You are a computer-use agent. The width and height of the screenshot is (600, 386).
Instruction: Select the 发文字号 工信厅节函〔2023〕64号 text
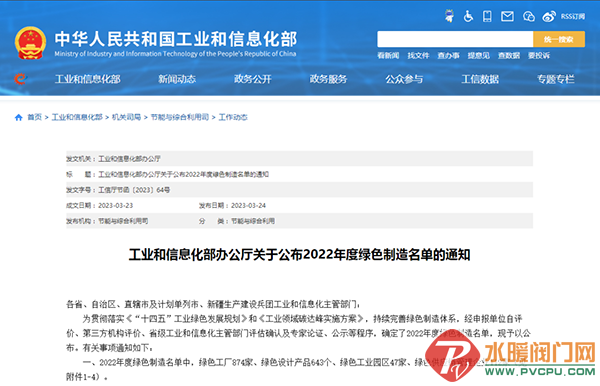(x=118, y=190)
